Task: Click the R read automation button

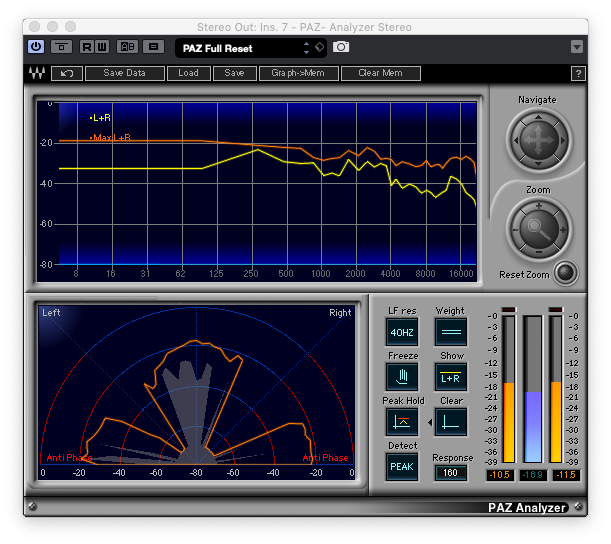Action: (87, 47)
